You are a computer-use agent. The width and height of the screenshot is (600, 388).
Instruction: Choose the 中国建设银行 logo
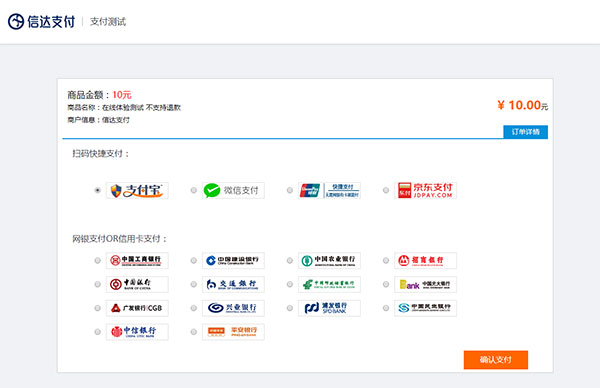tap(233, 261)
